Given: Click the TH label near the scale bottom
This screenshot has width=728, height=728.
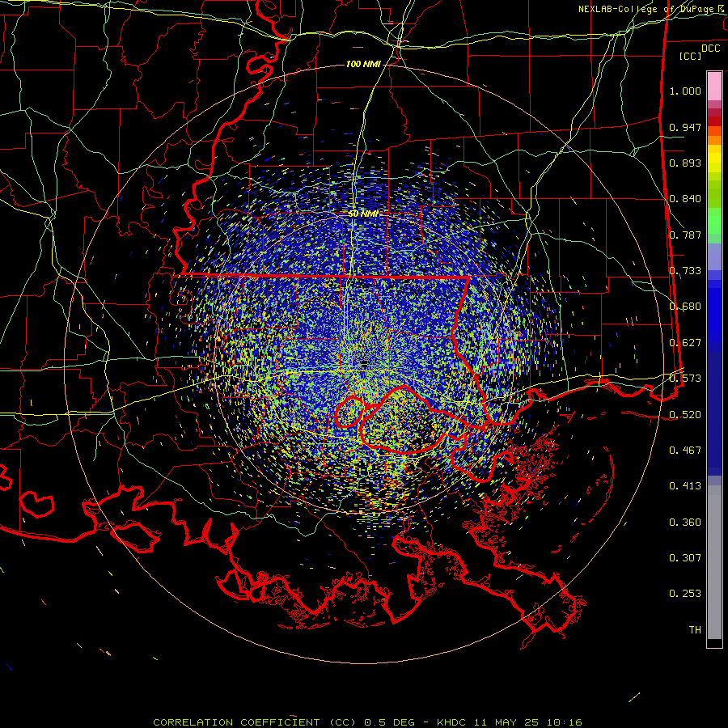Looking at the screenshot, I should point(695,630).
